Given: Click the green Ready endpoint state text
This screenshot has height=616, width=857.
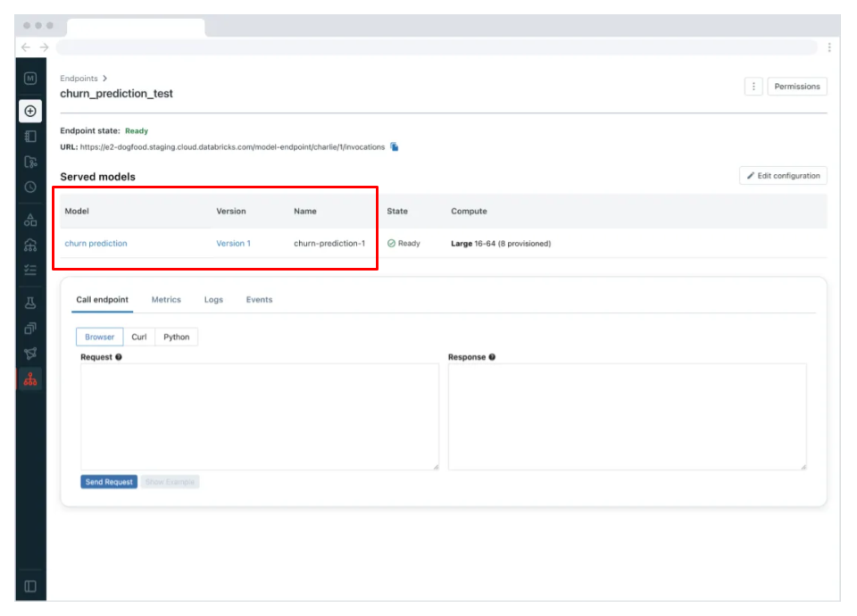Looking at the screenshot, I should [137, 130].
